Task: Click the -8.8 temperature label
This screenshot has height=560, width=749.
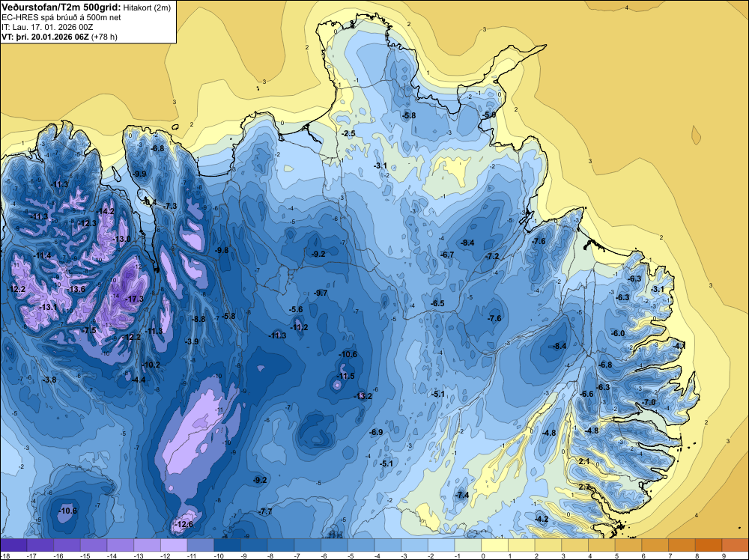Action: click(198, 319)
